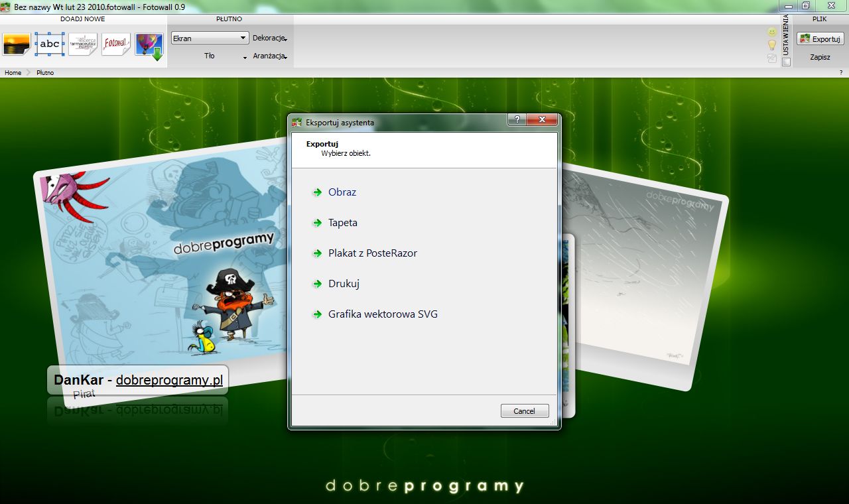Click the green arrow next to Drukuj
Image resolution: width=849 pixels, height=504 pixels.
click(317, 284)
